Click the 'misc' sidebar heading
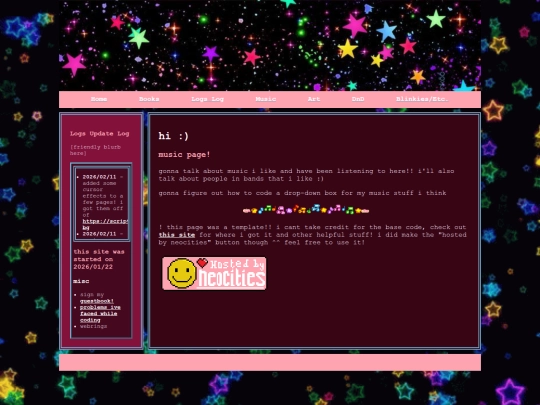Screen dimensions: 540x405 [81, 281]
